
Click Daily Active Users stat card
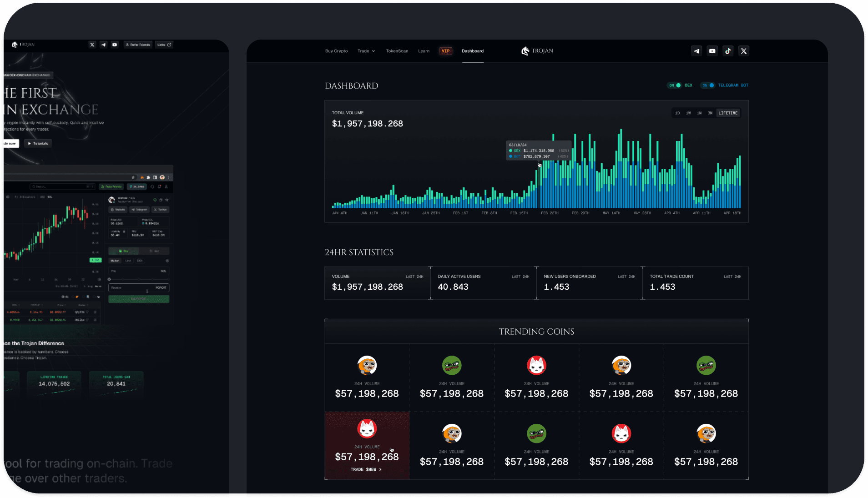484,283
